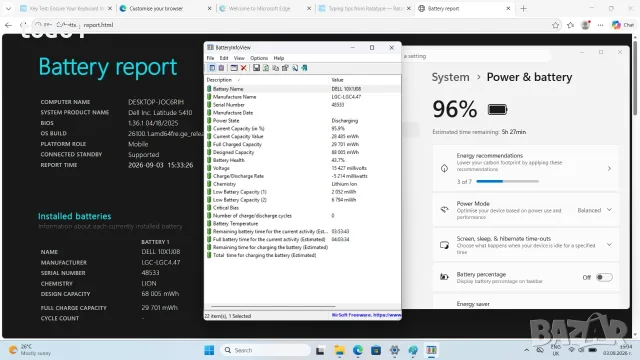Click the red X clear icon in BatteryInfoView toolbar
The width and height of the screenshot is (640, 360).
pos(244,68)
